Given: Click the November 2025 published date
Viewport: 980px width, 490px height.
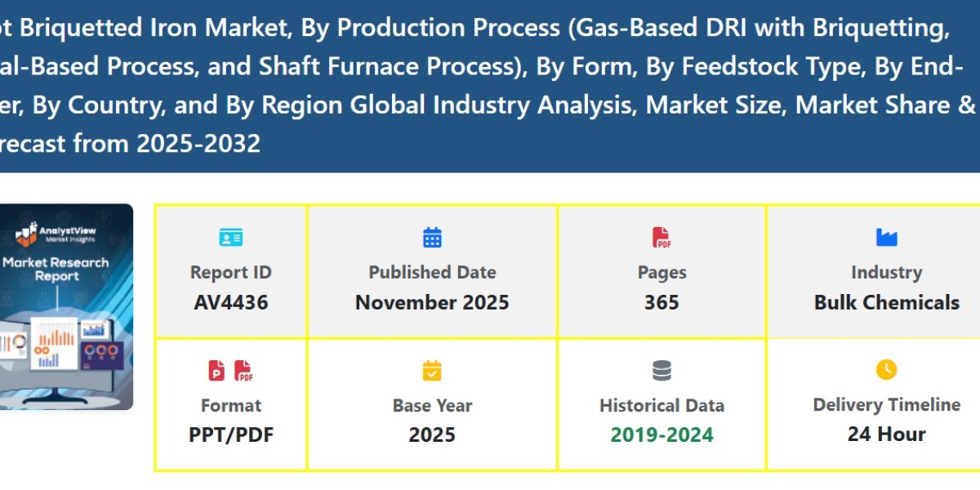Looking at the screenshot, I should click(x=432, y=301).
